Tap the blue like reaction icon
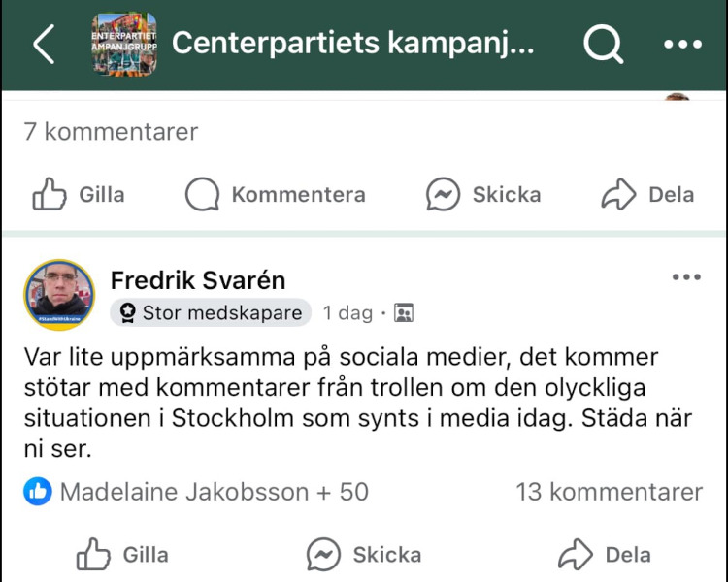The image size is (728, 582). coord(38,492)
